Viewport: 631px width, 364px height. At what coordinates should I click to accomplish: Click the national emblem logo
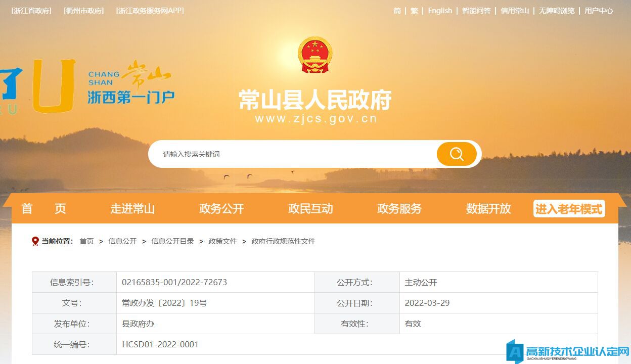point(315,55)
